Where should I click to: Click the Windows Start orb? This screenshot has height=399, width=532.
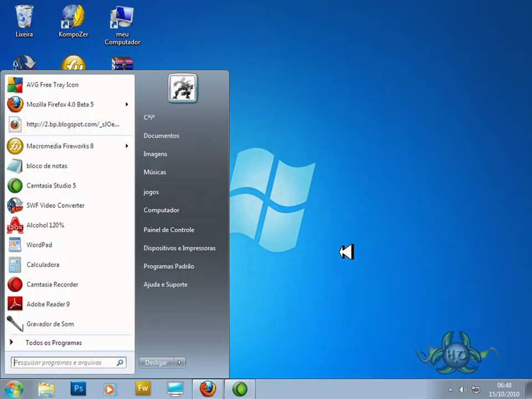pyautogui.click(x=14, y=389)
